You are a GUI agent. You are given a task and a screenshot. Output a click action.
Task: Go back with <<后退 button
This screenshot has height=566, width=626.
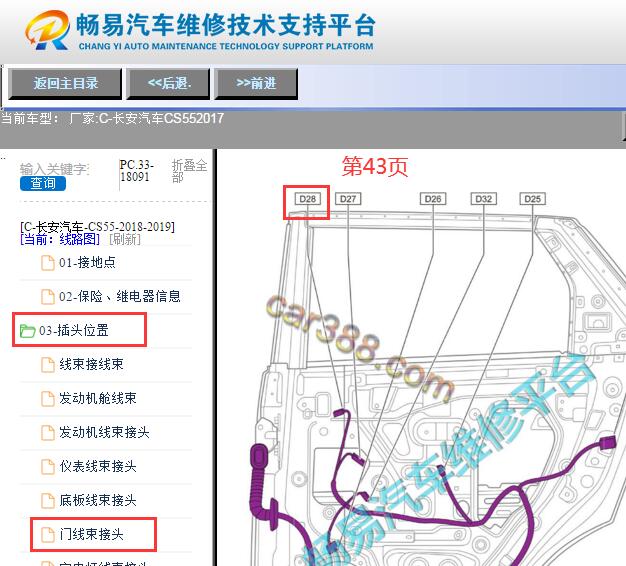168,83
